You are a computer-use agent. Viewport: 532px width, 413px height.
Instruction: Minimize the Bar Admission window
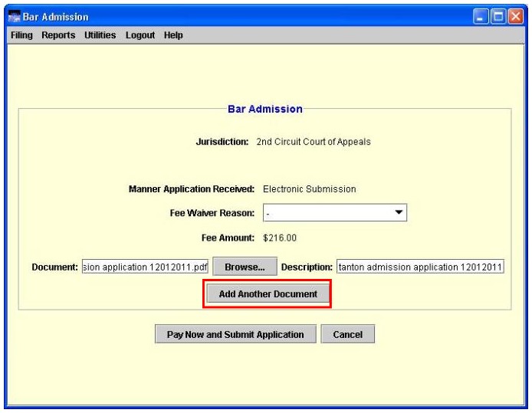pos(481,17)
